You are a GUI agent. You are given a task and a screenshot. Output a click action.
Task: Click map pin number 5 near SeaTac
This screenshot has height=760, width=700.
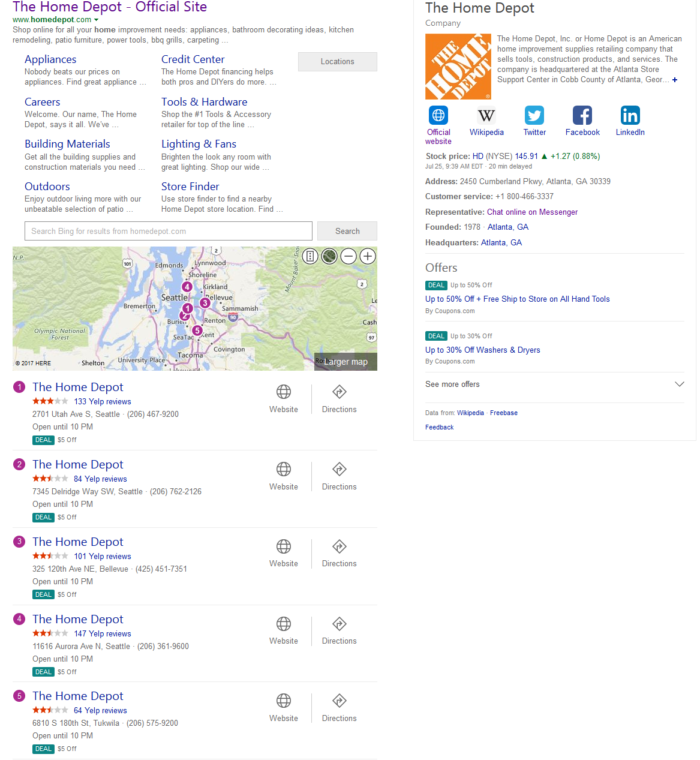point(197,330)
